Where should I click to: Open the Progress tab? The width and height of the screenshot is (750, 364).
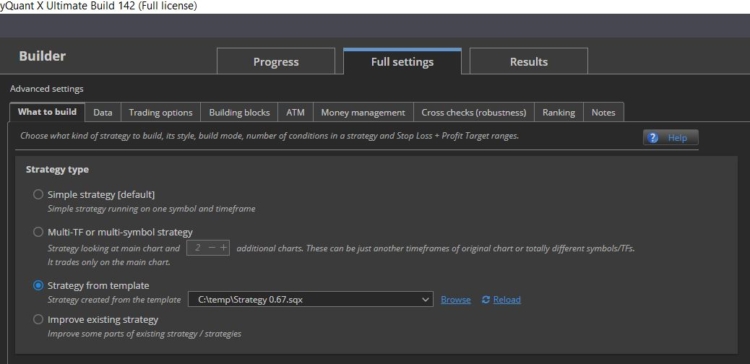276,61
